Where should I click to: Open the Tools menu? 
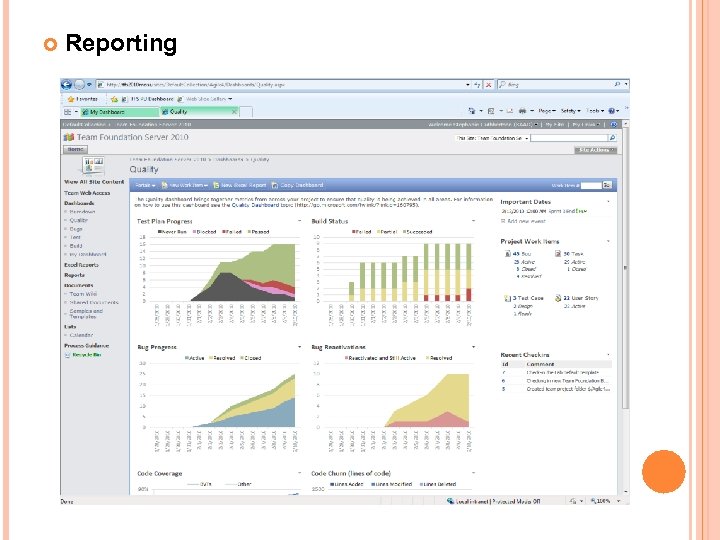click(x=595, y=111)
